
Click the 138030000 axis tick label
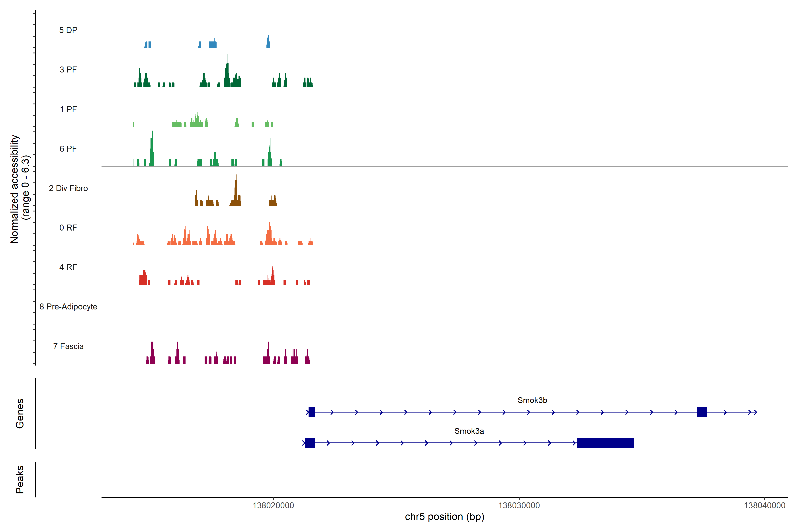(519, 506)
